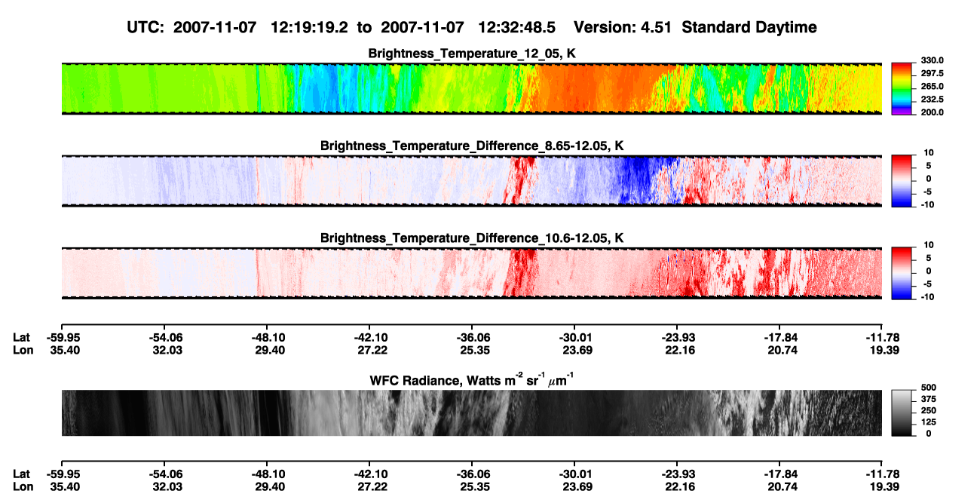This screenshot has height=503, width=980.
Task: Click the 'Version: 4.51 Standard Daytime' title text
Action: (695, 27)
